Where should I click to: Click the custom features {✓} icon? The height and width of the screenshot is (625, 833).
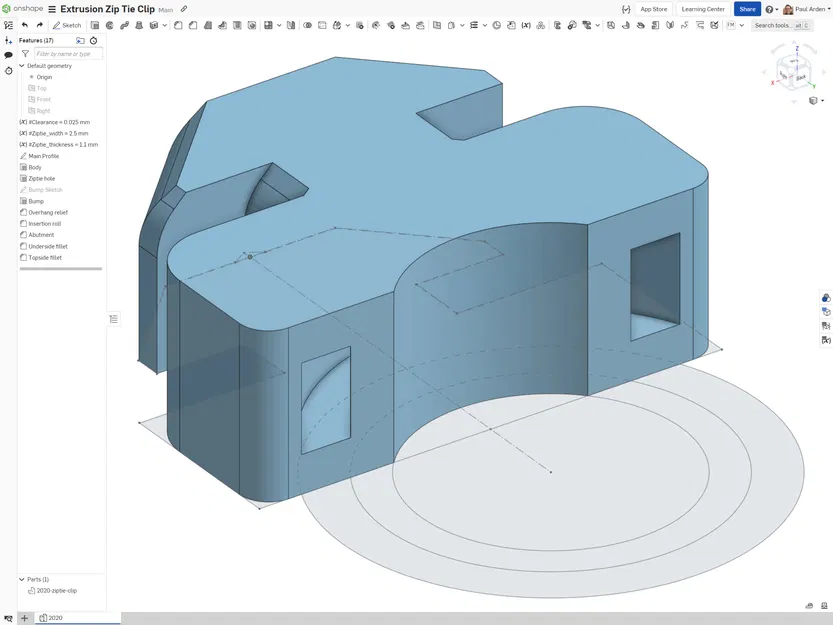pyautogui.click(x=626, y=9)
